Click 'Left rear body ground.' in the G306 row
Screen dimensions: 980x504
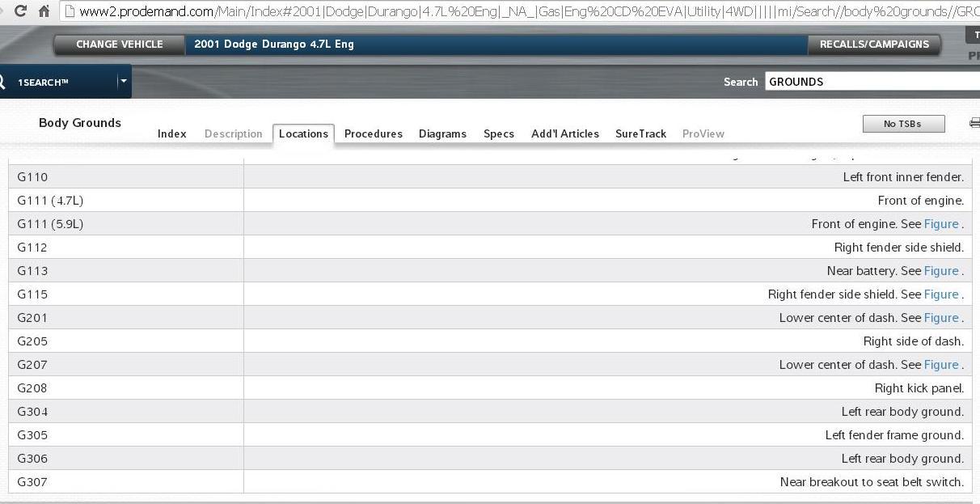902,459
